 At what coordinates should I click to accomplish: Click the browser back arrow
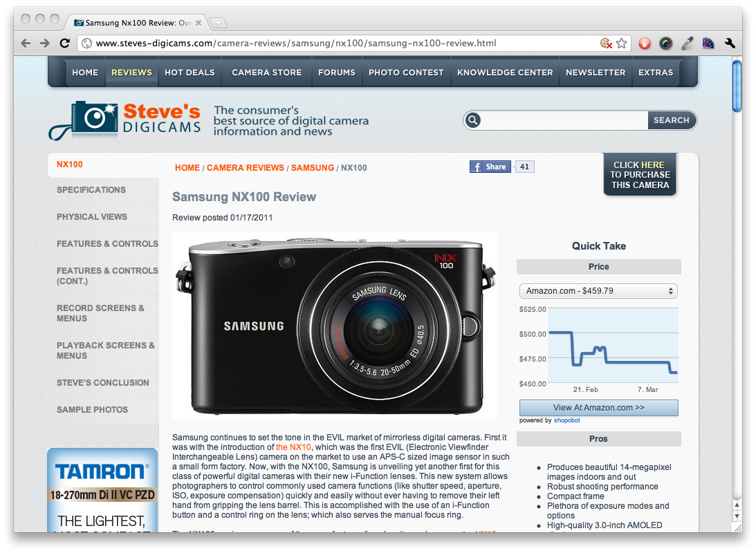pyautogui.click(x=26, y=43)
